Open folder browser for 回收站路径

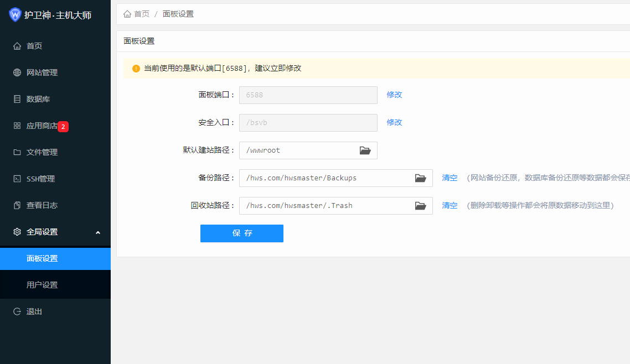420,206
